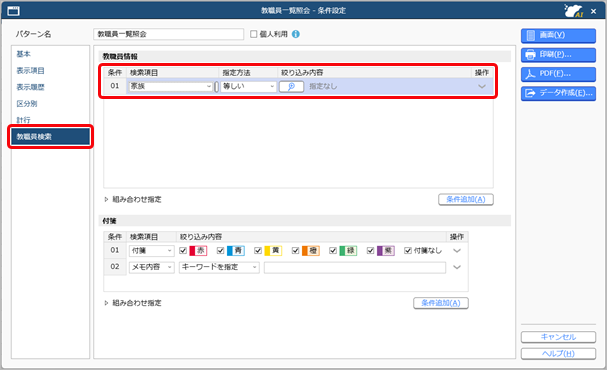Click the red 赤 color swatch

pos(198,251)
